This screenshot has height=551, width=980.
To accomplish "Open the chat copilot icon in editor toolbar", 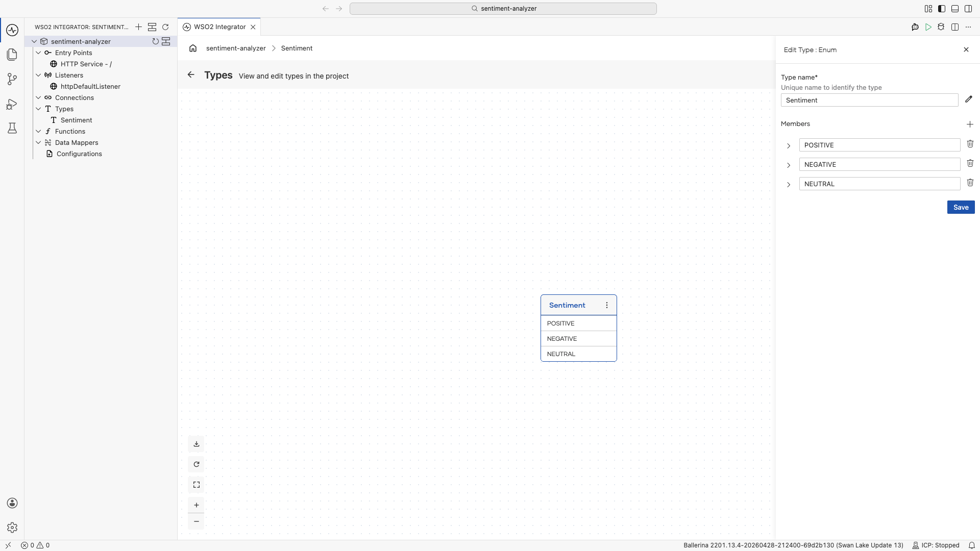I will point(915,27).
